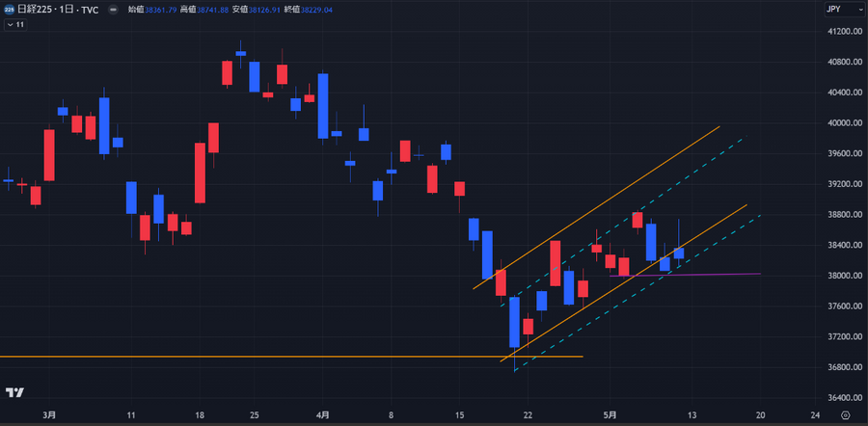This screenshot has width=868, height=426.
Task: Click the 3月 date label on time axis
Action: (x=49, y=415)
